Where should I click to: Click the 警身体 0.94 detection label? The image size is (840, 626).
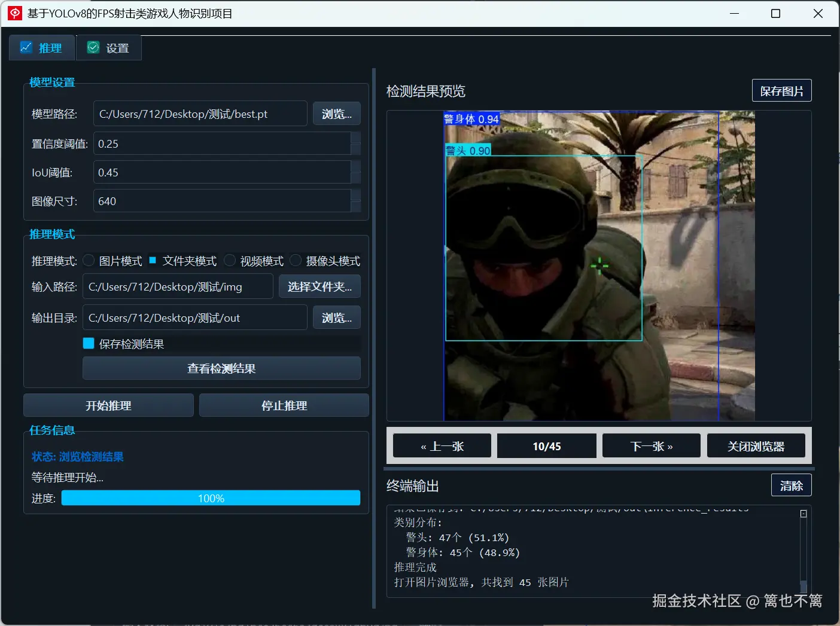(471, 119)
